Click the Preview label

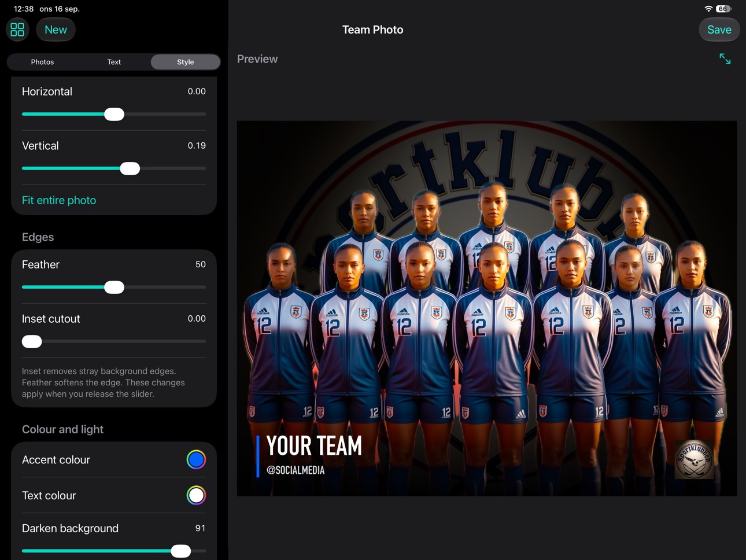pos(257,59)
